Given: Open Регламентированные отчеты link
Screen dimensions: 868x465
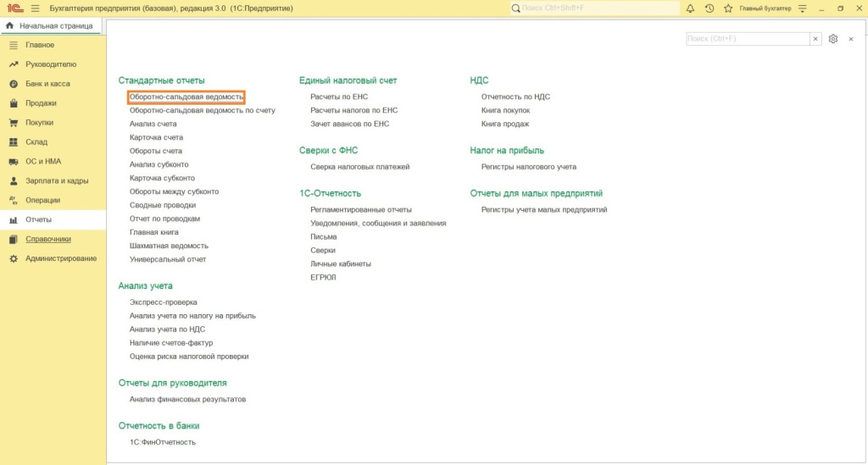Looking at the screenshot, I should tap(361, 209).
